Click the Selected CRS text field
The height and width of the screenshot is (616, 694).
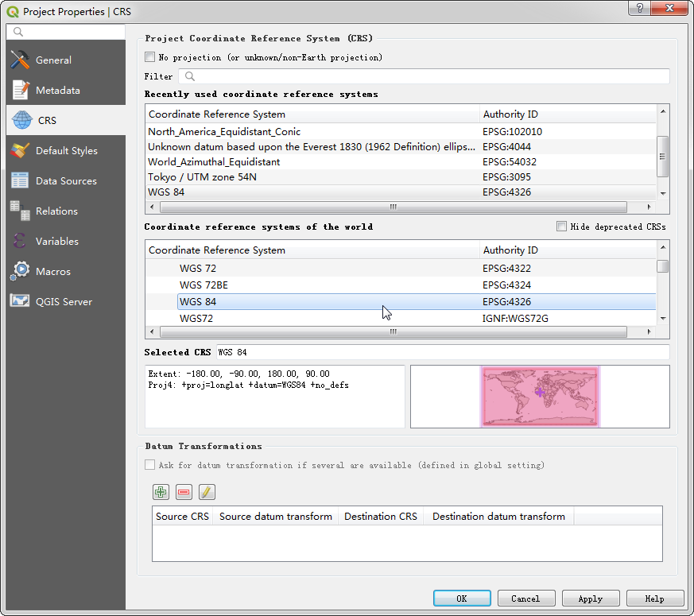click(x=443, y=352)
